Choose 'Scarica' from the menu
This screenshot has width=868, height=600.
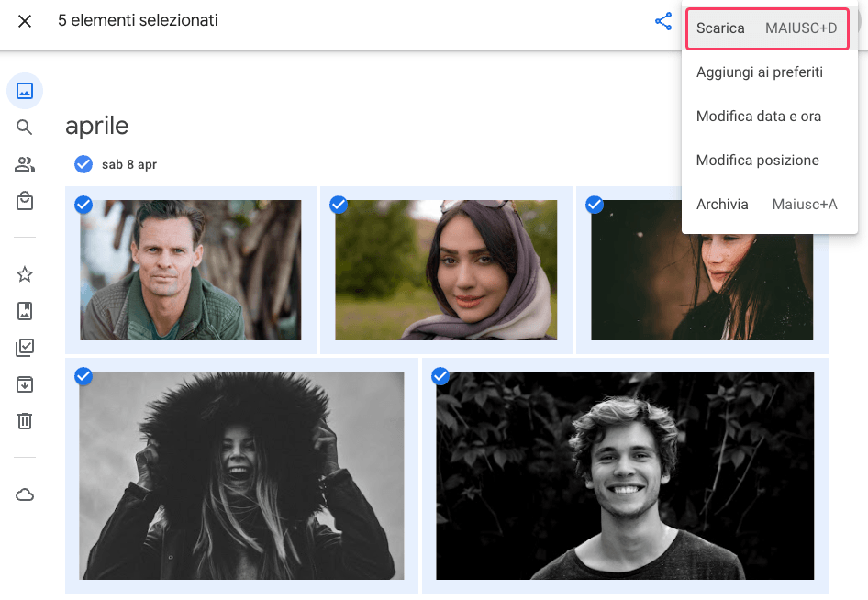pos(765,28)
